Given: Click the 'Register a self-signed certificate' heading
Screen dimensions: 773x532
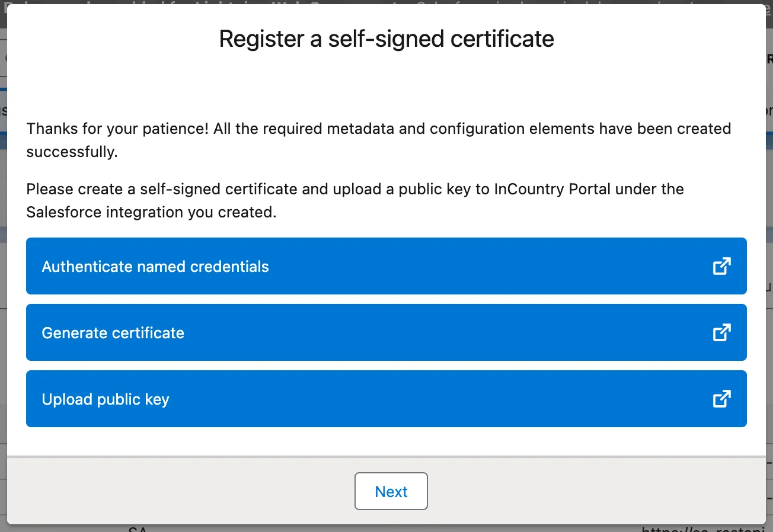Looking at the screenshot, I should (x=386, y=39).
